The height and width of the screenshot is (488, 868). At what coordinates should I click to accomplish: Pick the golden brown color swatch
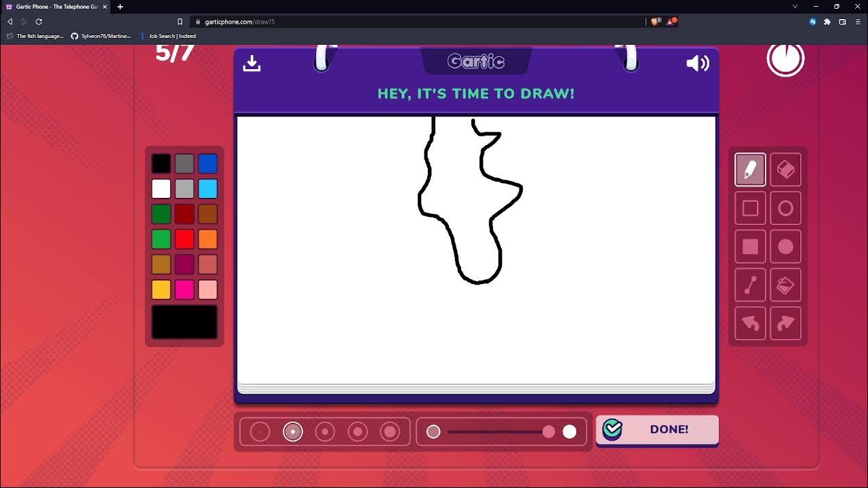click(x=161, y=264)
